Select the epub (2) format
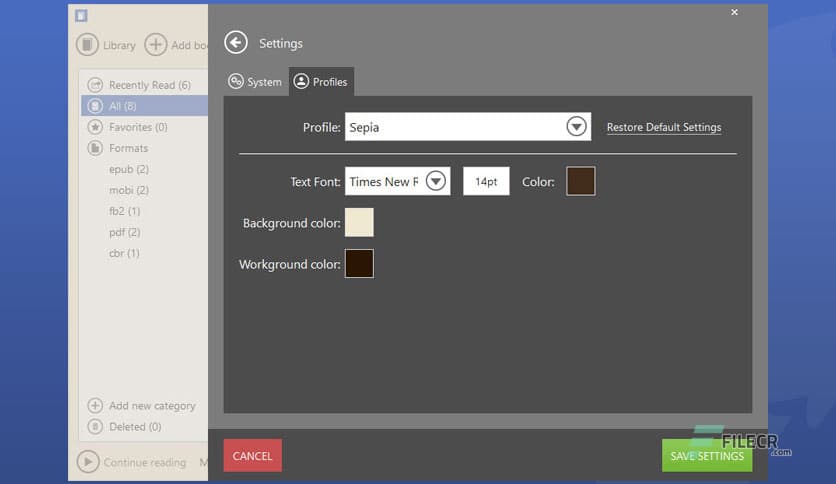Image resolution: width=836 pixels, height=484 pixels. pyautogui.click(x=129, y=169)
